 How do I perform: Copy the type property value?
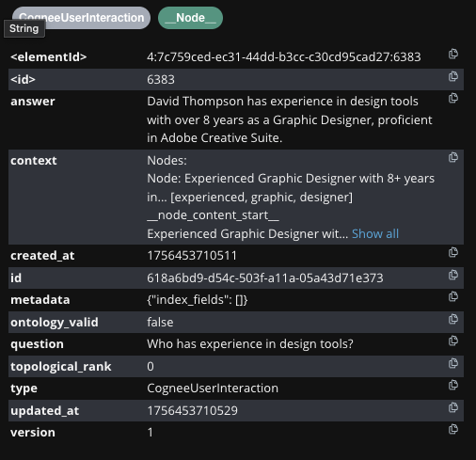[453, 385]
